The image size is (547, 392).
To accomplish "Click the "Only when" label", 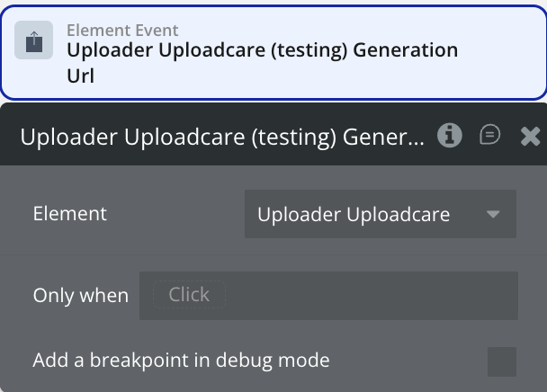I will 80,296.
